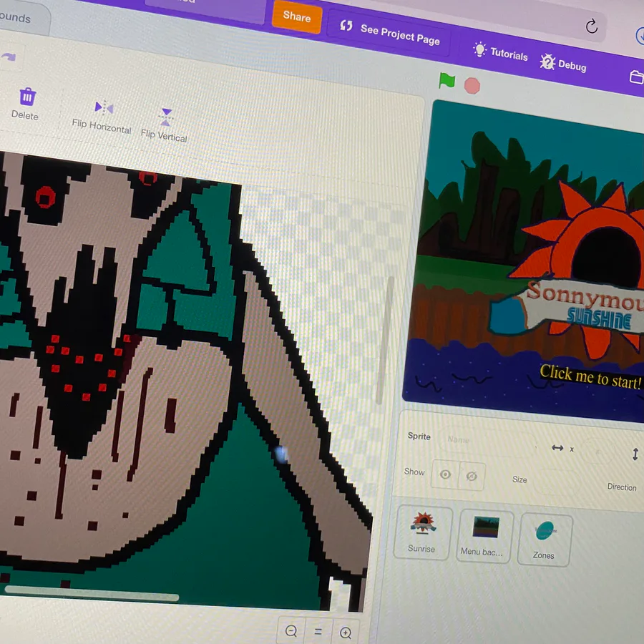Click the folder icon in the top bar

click(x=636, y=77)
